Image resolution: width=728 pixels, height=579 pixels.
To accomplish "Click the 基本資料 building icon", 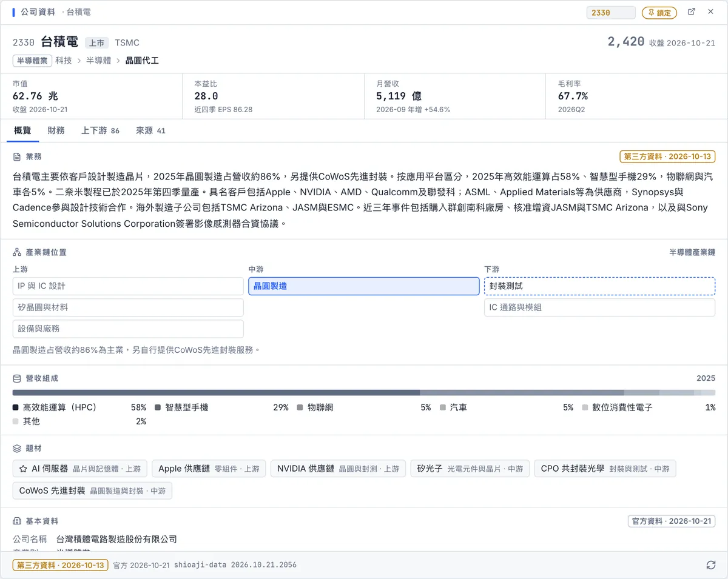I will pyautogui.click(x=17, y=521).
